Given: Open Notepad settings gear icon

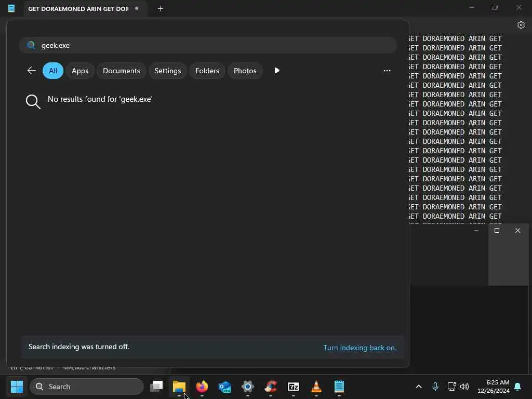Looking at the screenshot, I should click(521, 25).
